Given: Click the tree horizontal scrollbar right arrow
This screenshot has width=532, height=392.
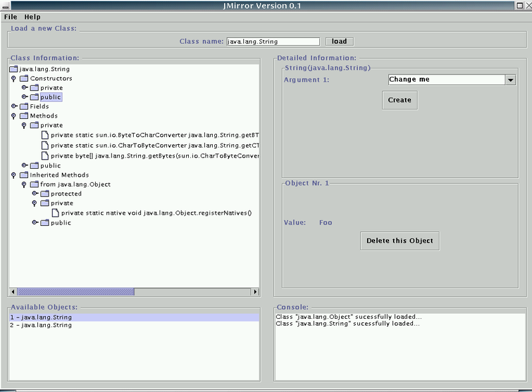Looking at the screenshot, I should pos(255,292).
